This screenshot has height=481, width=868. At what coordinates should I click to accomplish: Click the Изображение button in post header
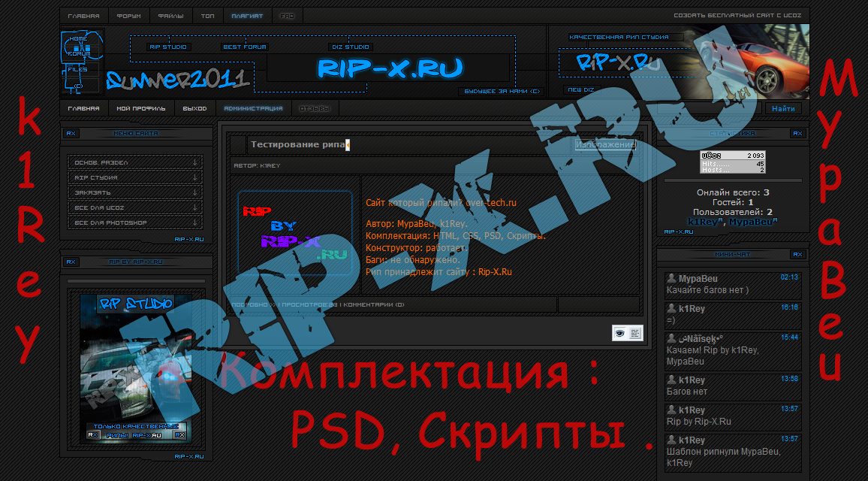[605, 144]
